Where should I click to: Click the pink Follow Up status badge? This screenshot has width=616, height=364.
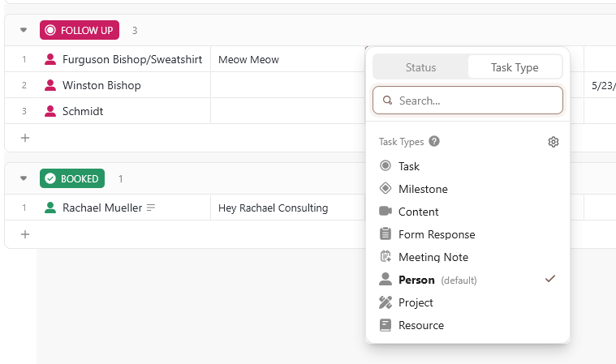point(80,31)
